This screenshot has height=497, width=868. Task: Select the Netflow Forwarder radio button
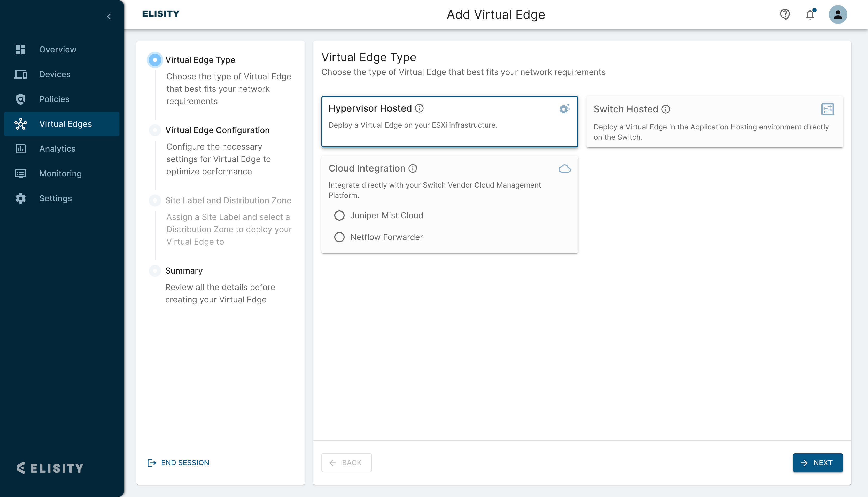coord(339,237)
